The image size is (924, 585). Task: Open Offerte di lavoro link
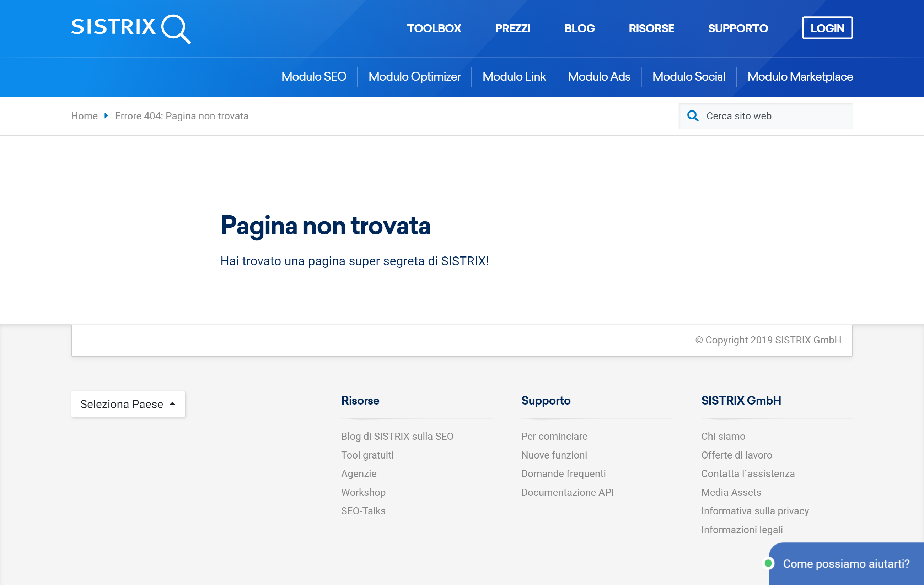pyautogui.click(x=736, y=455)
